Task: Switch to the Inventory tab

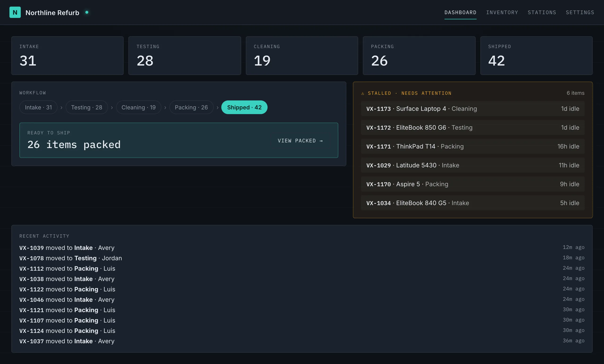Action: [502, 12]
